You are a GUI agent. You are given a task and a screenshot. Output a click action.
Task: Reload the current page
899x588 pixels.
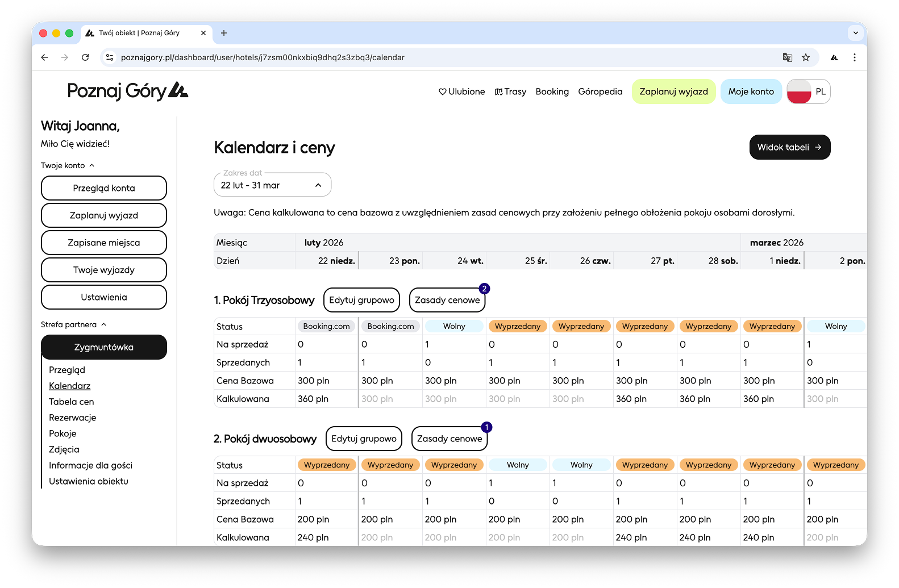click(x=85, y=57)
